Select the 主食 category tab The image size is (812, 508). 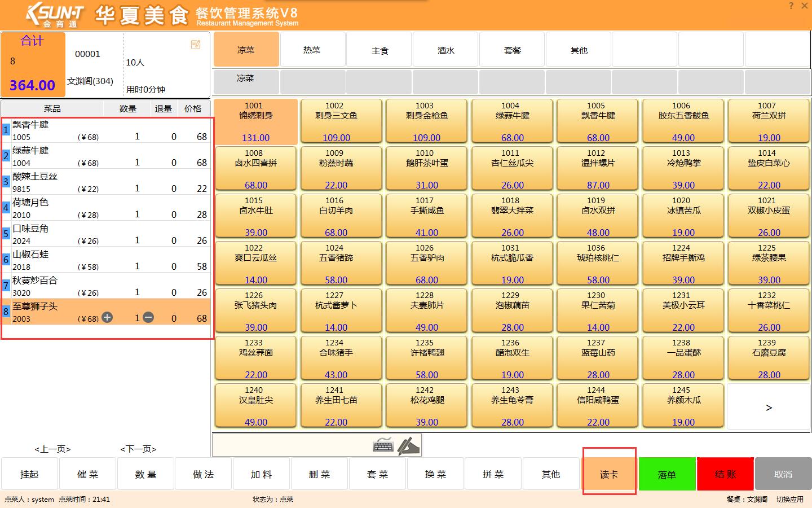[x=379, y=50]
